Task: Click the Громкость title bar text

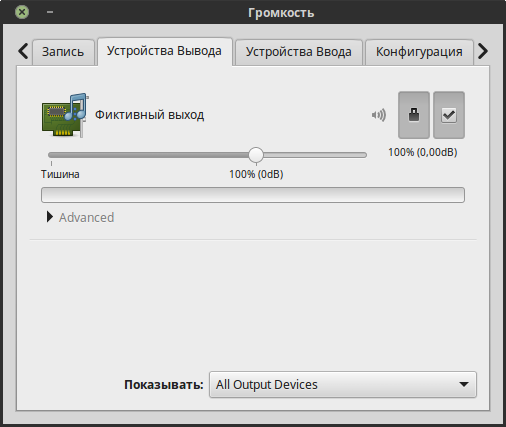Action: (x=281, y=13)
